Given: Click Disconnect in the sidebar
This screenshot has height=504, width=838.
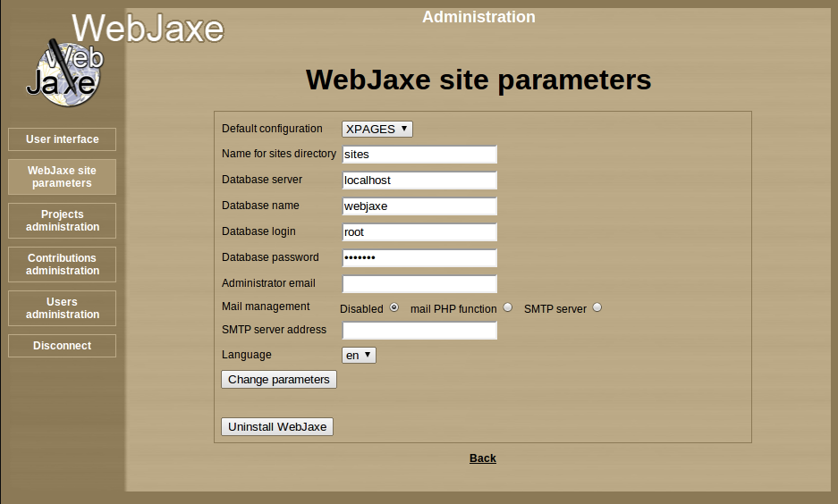Looking at the screenshot, I should point(62,346).
